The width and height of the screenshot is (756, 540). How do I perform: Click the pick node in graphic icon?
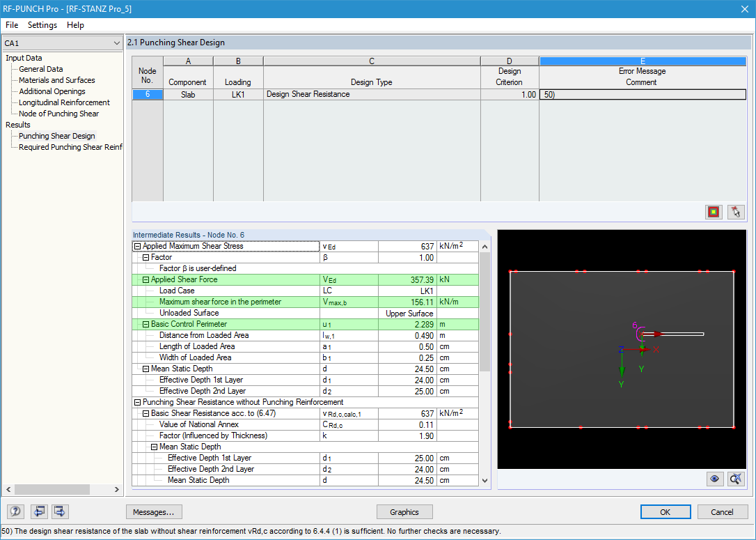(x=736, y=211)
